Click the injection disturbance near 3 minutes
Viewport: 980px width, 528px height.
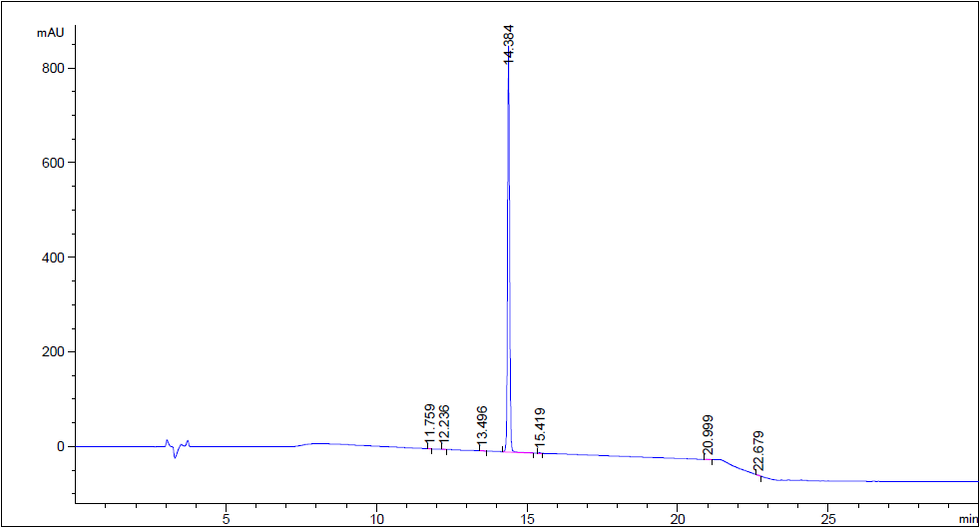click(x=177, y=447)
